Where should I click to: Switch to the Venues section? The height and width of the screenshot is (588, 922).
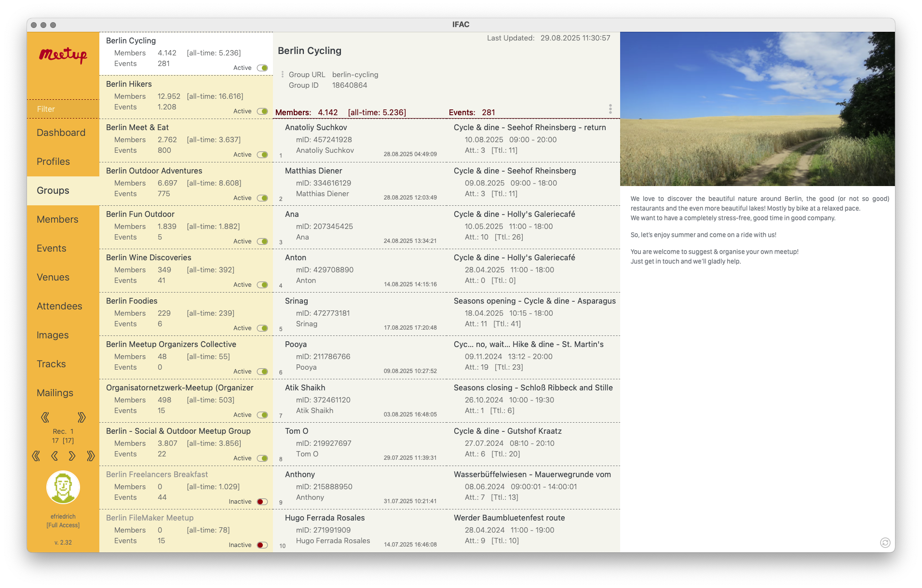[53, 277]
